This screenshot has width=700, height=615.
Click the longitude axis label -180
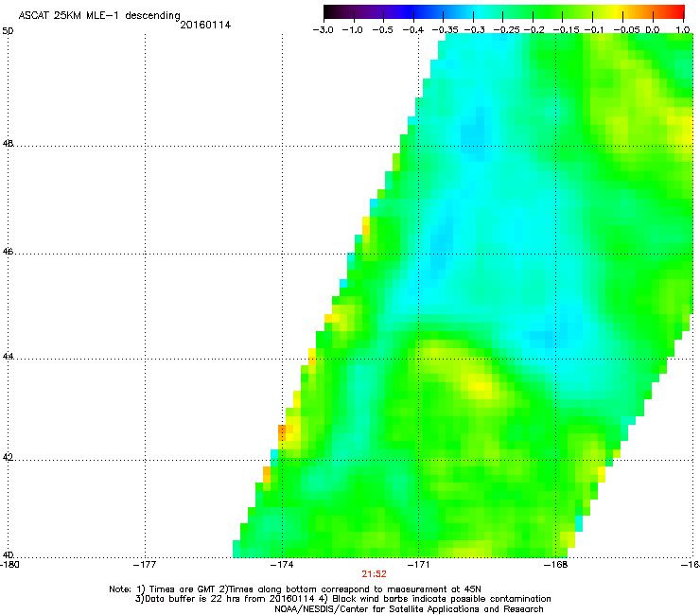(10, 565)
